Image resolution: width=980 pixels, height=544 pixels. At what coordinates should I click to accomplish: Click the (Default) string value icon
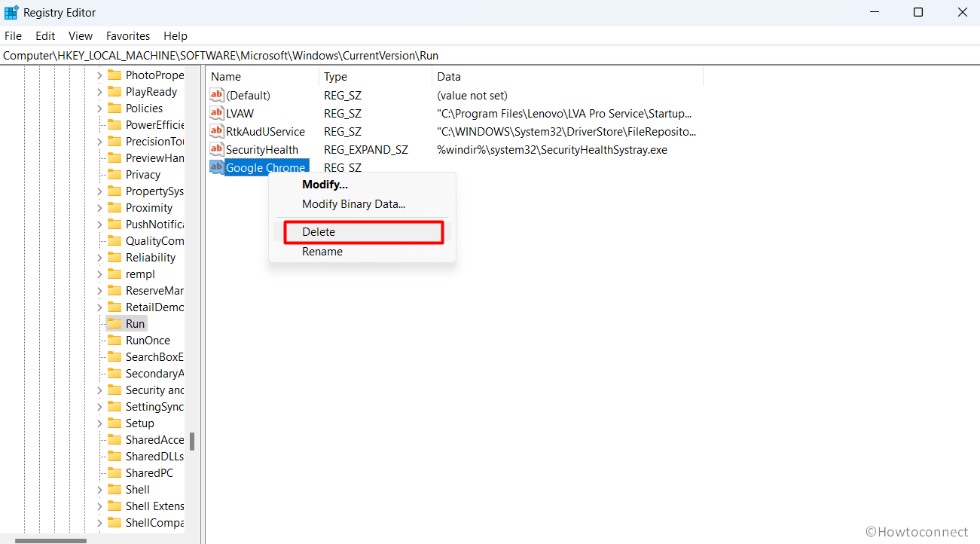[217, 95]
